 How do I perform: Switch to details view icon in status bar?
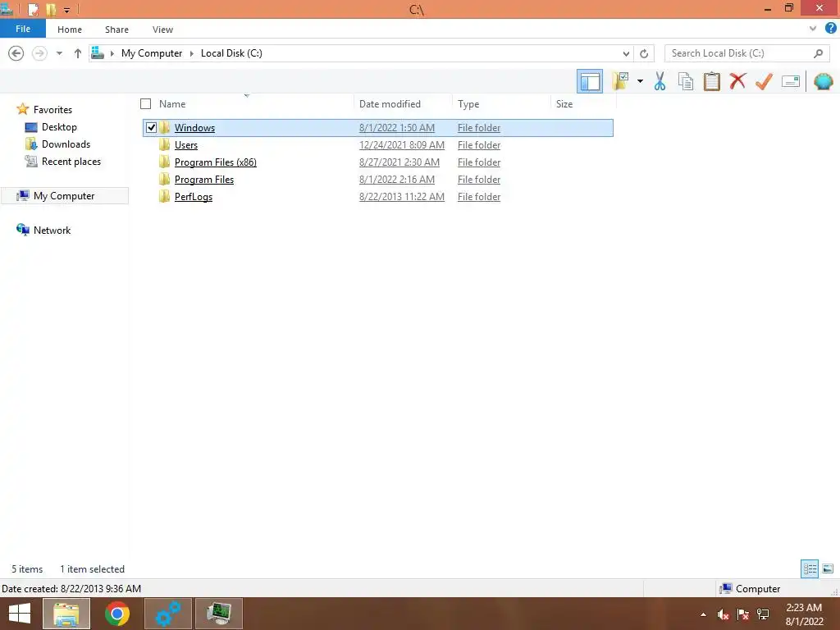tap(810, 568)
